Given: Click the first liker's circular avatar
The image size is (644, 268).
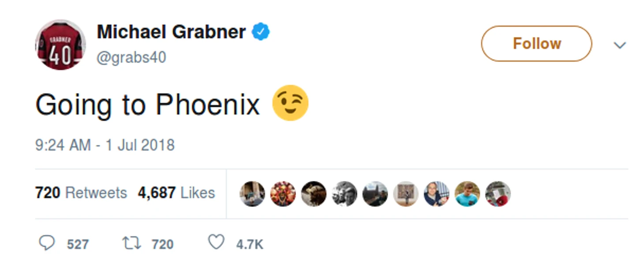Looking at the screenshot, I should [x=252, y=194].
